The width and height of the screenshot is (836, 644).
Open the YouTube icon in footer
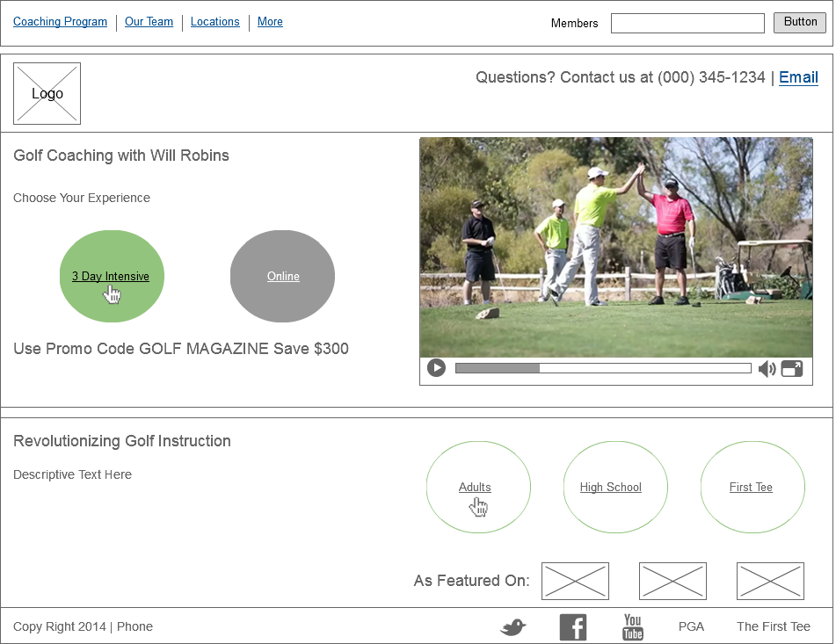click(633, 627)
